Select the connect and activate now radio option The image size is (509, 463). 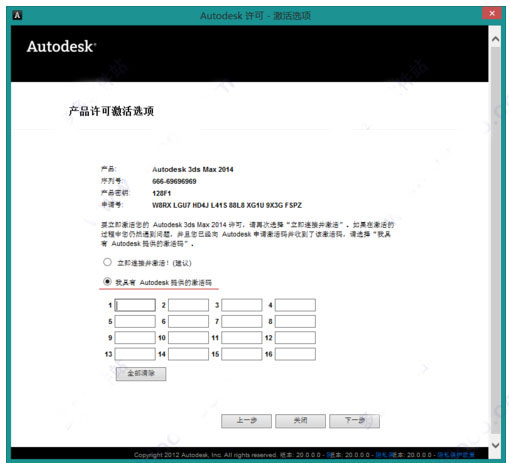[107, 262]
